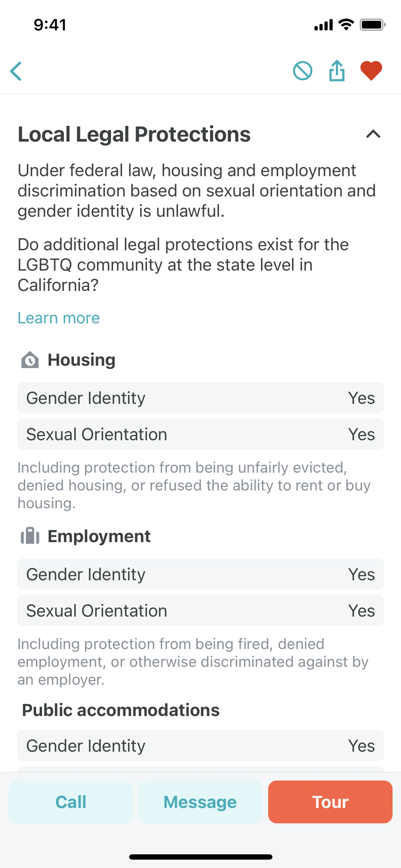Tap the Housing house icon
This screenshot has height=868, width=401.
coord(30,360)
